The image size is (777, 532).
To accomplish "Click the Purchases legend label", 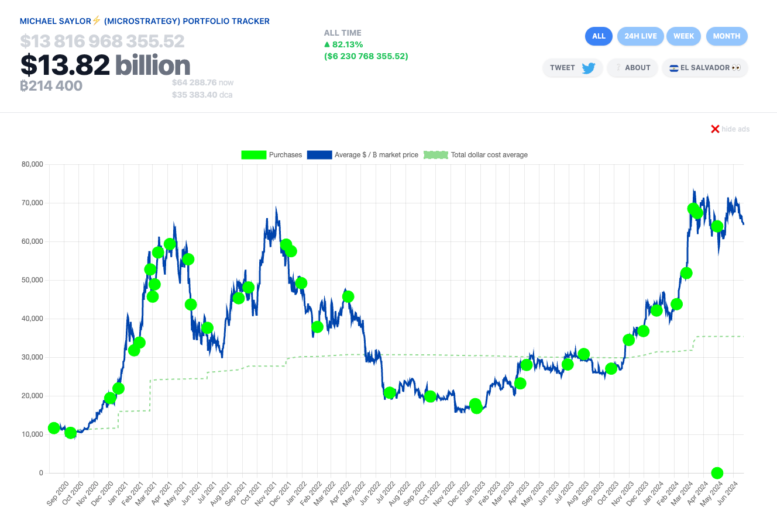I will (x=286, y=155).
